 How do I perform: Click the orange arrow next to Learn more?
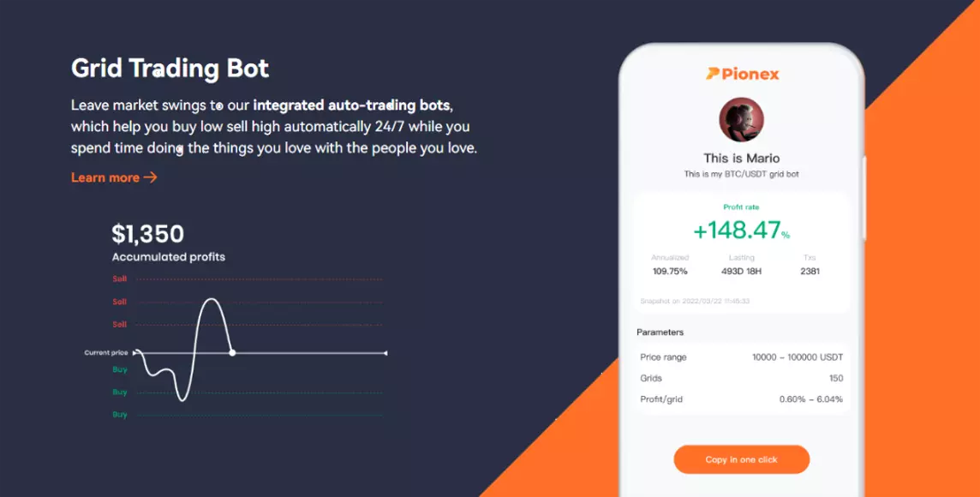coord(152,177)
